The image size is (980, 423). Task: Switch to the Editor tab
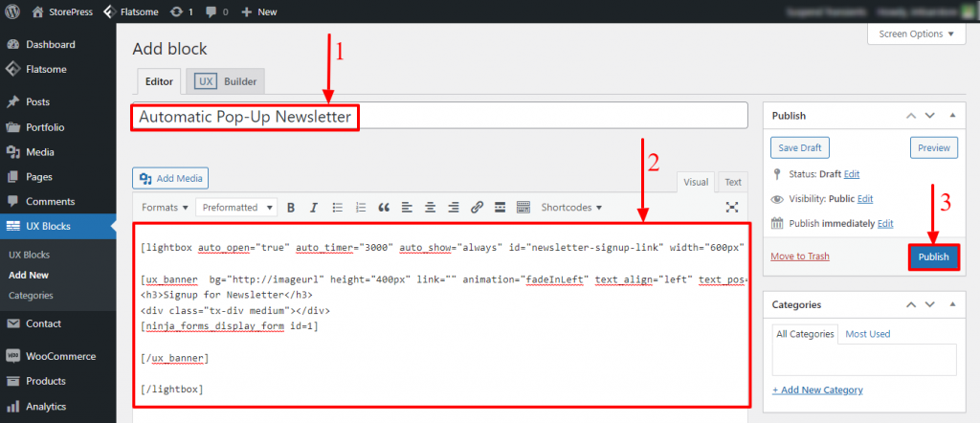point(159,81)
